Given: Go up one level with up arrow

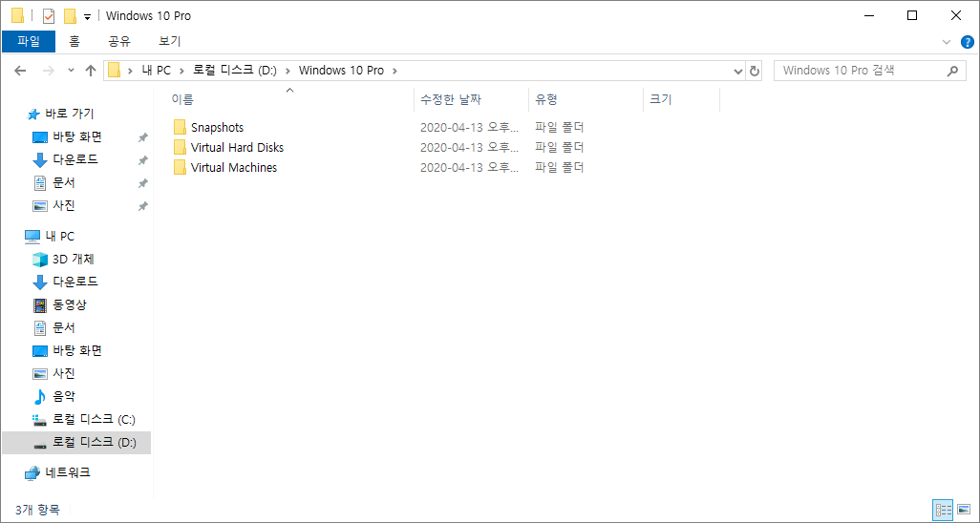Looking at the screenshot, I should pos(91,71).
